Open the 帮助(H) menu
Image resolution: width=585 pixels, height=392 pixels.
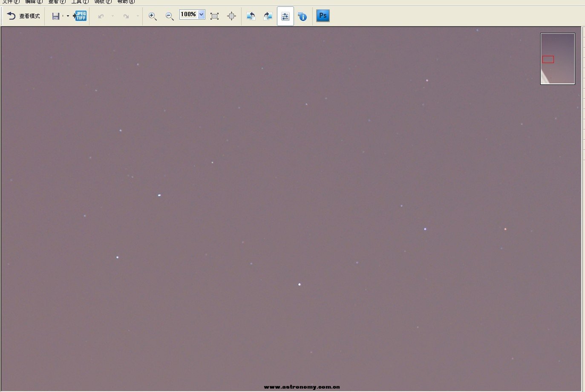(x=126, y=2)
